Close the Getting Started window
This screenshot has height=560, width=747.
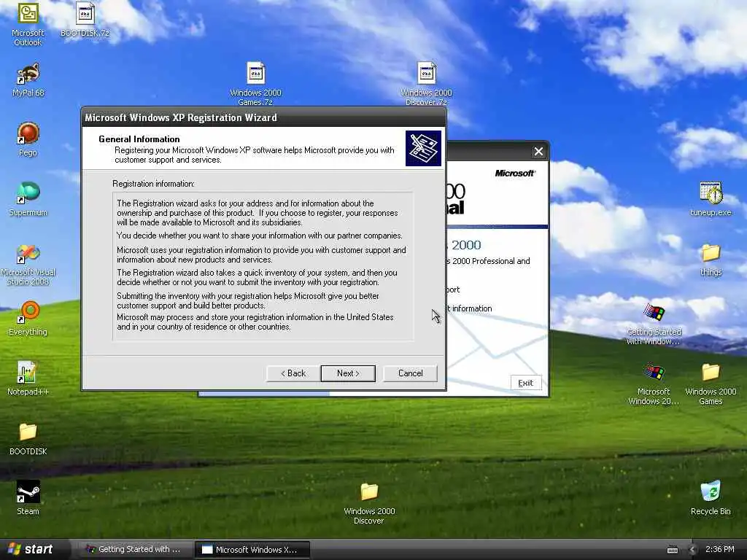click(538, 152)
